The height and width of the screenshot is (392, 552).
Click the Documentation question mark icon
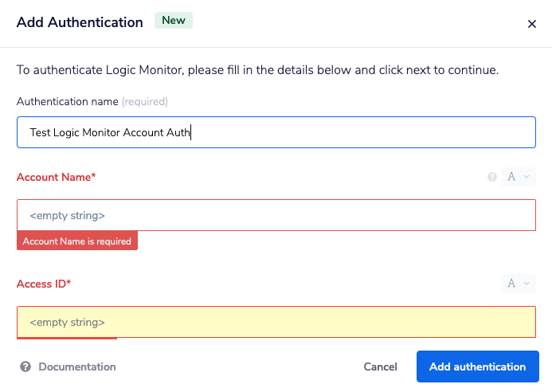[x=25, y=367]
